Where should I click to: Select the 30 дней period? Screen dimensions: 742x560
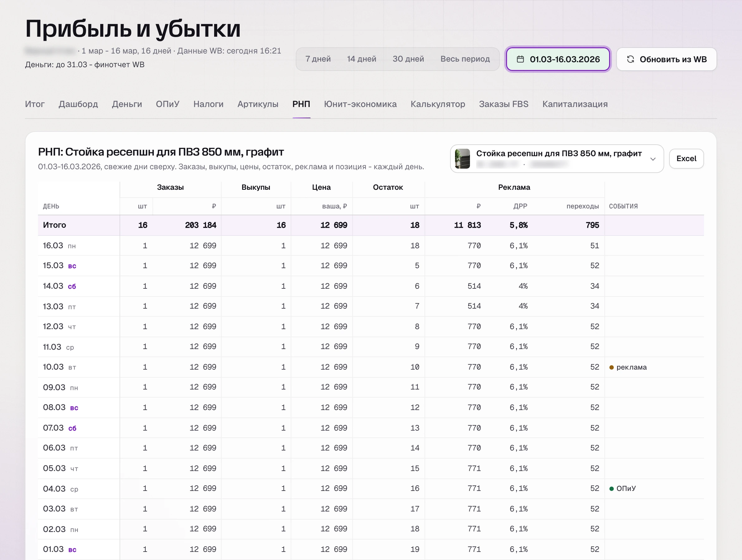pyautogui.click(x=408, y=59)
